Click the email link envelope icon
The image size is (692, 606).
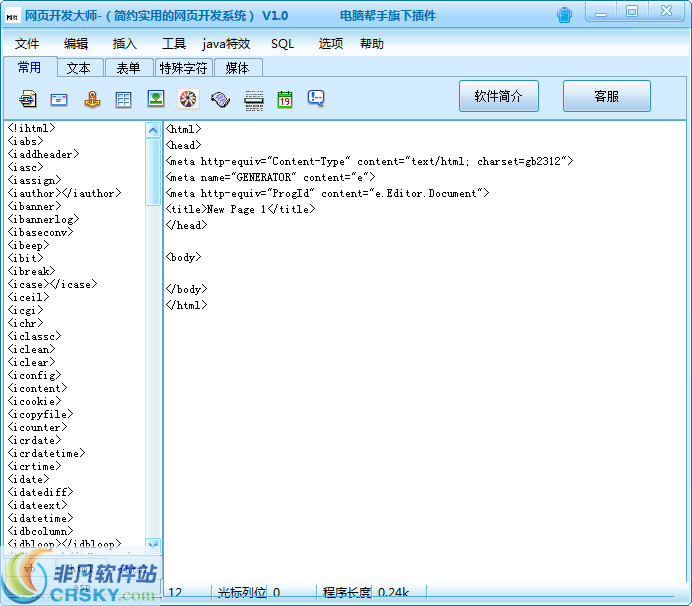coord(59,99)
